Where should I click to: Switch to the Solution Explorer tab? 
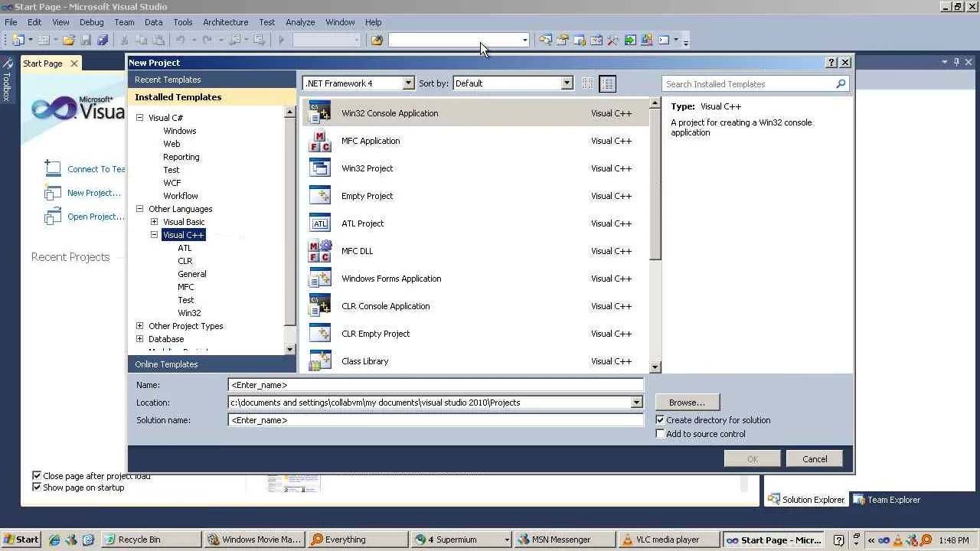click(x=806, y=500)
